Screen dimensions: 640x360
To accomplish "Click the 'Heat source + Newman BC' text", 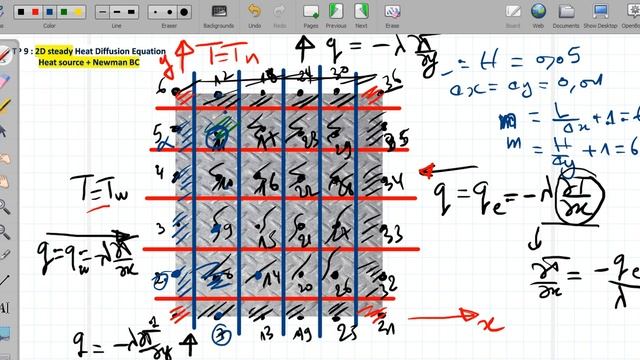I will coord(89,62).
